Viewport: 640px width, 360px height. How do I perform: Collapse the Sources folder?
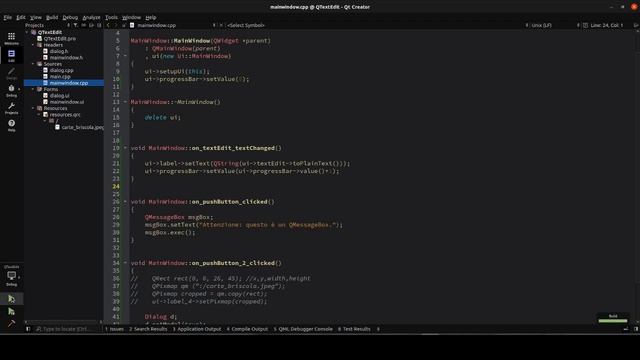point(33,64)
